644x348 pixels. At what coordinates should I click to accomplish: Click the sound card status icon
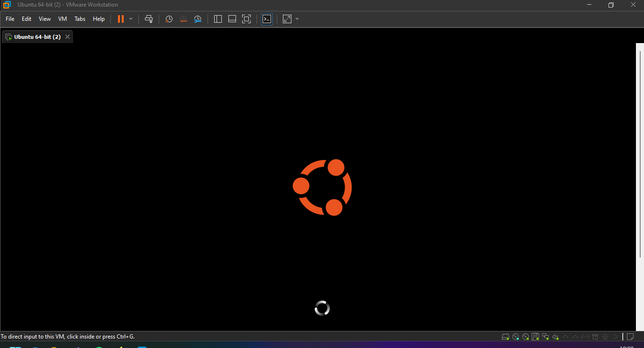(x=555, y=337)
